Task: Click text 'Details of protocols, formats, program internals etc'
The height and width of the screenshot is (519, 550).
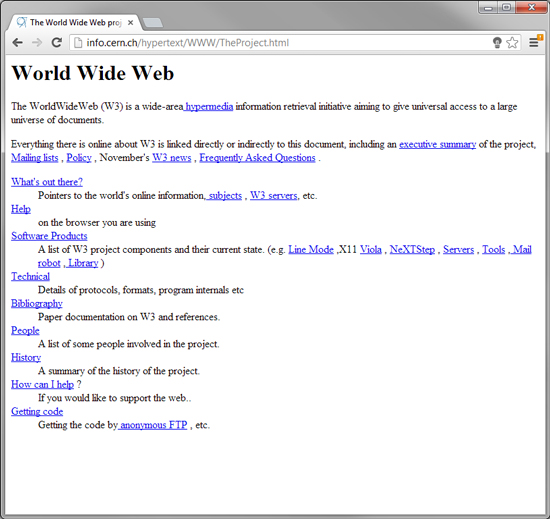Action: click(141, 290)
